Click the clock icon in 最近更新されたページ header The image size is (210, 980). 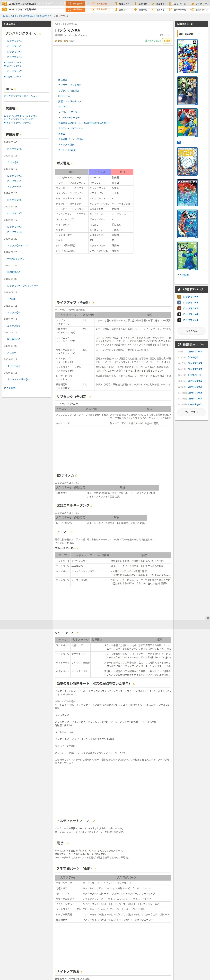coord(179,344)
